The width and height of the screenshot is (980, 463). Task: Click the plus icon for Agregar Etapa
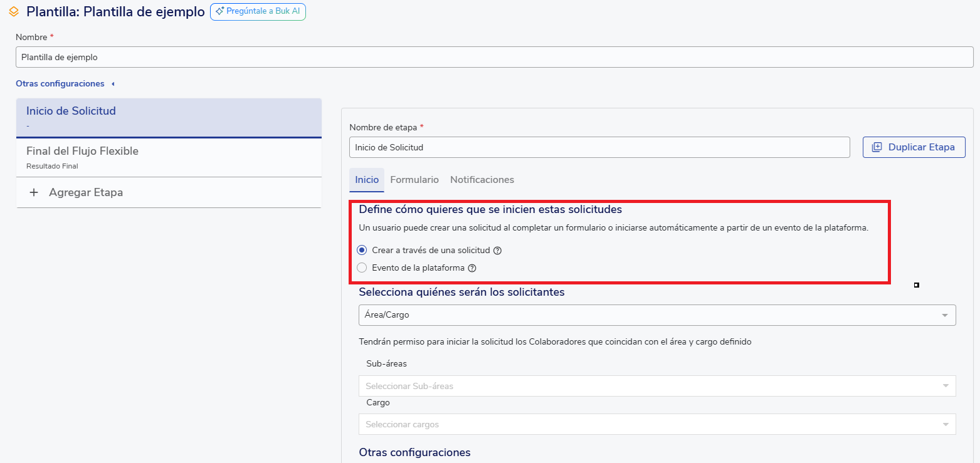34,192
